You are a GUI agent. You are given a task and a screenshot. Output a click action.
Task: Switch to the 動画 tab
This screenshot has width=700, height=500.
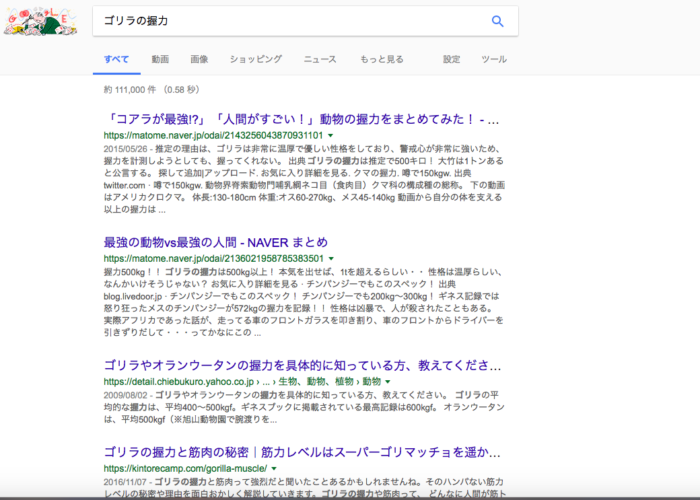160,59
